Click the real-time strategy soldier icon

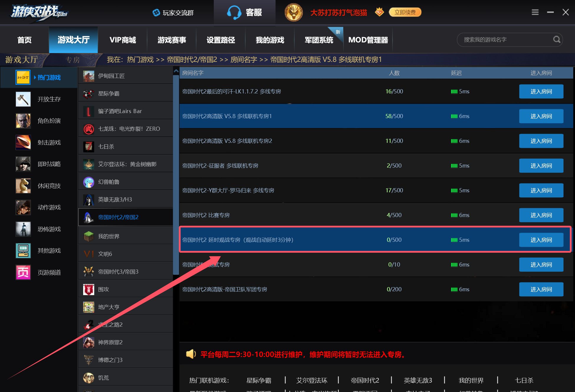[23, 164]
